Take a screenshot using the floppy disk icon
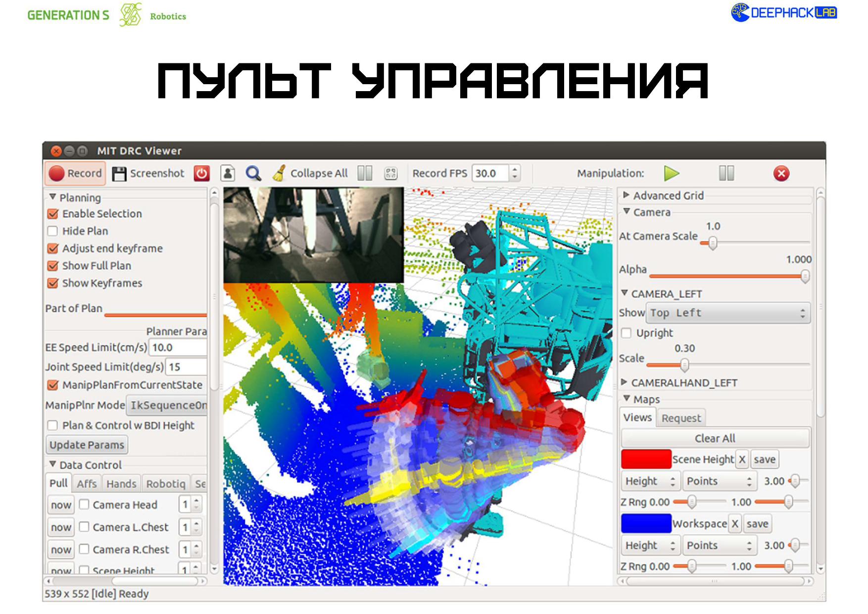The height and width of the screenshot is (614, 868). [119, 174]
